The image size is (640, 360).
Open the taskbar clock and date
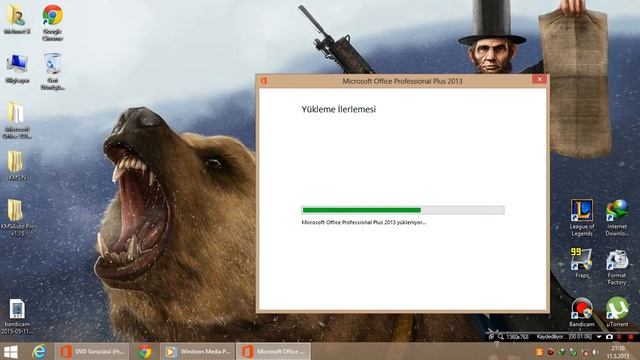[618, 352]
